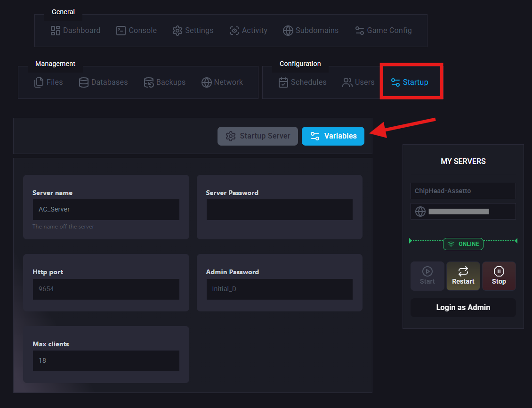The height and width of the screenshot is (408, 532).
Task: Go to the Console tab
Action: (x=137, y=31)
